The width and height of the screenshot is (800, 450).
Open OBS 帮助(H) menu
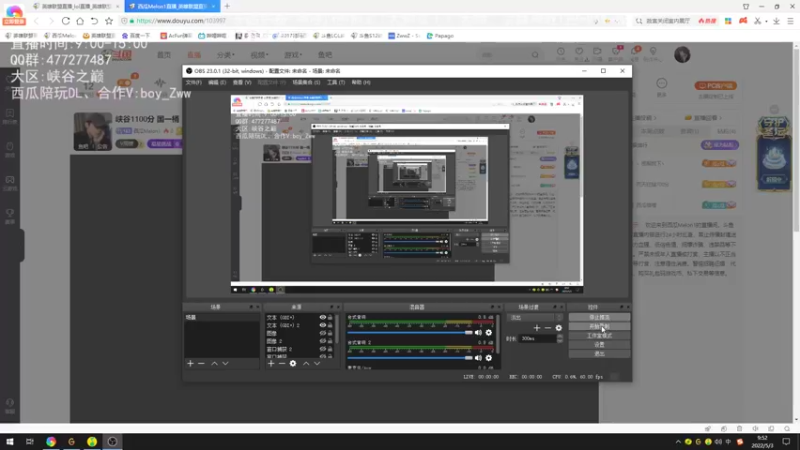click(361, 82)
